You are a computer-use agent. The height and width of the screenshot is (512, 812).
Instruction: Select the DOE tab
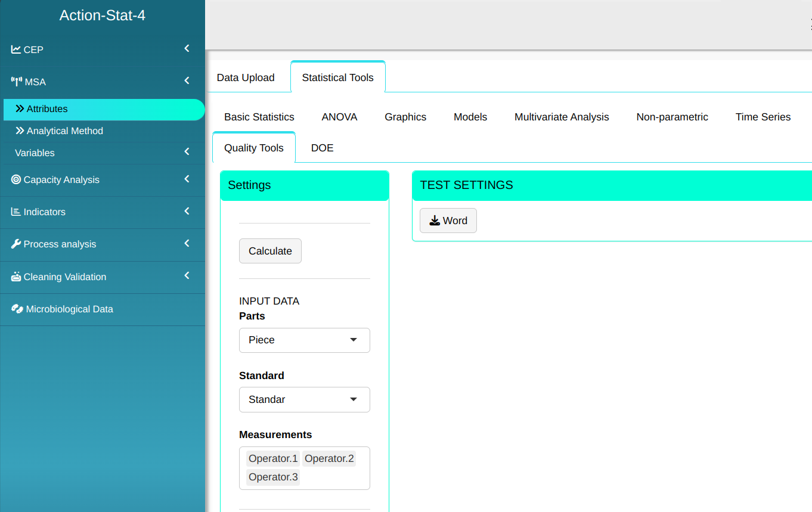(x=322, y=148)
